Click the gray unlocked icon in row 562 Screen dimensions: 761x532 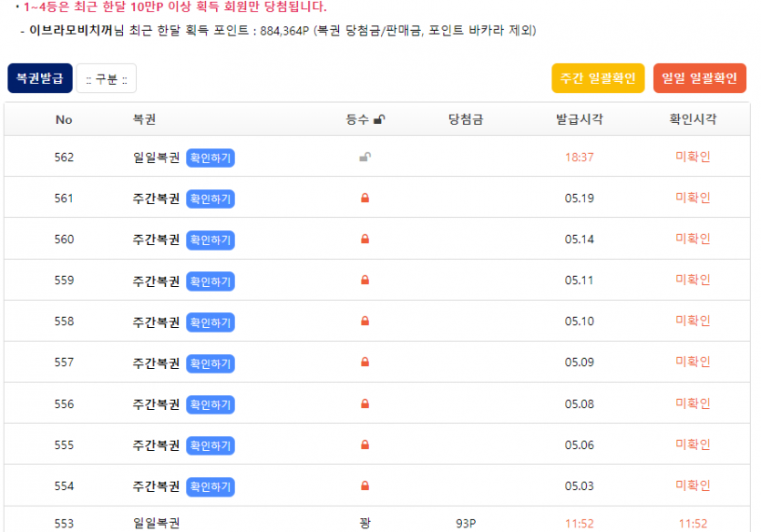point(365,158)
